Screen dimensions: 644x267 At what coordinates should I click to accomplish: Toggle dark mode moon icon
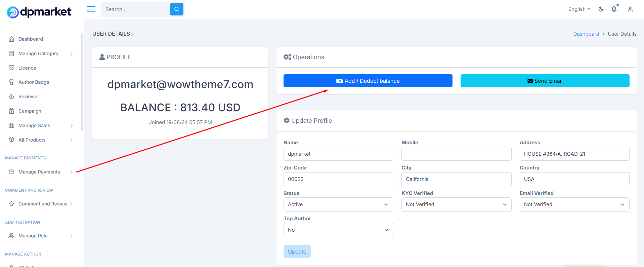point(601,9)
